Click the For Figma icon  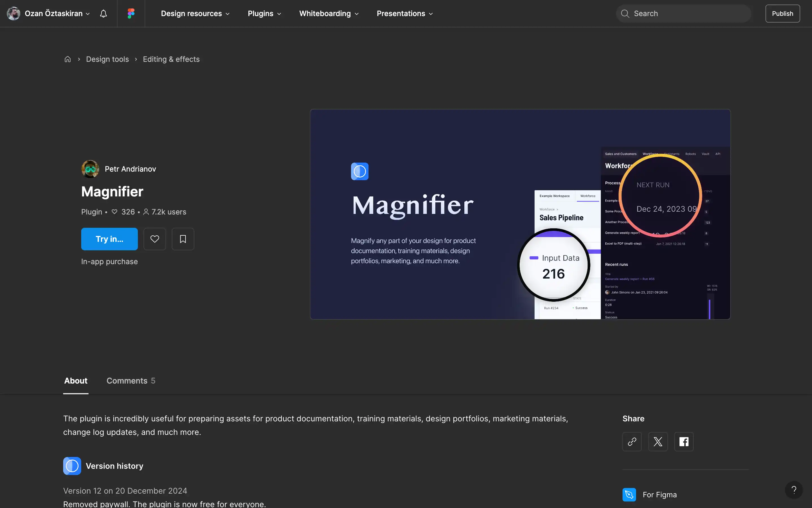629,494
